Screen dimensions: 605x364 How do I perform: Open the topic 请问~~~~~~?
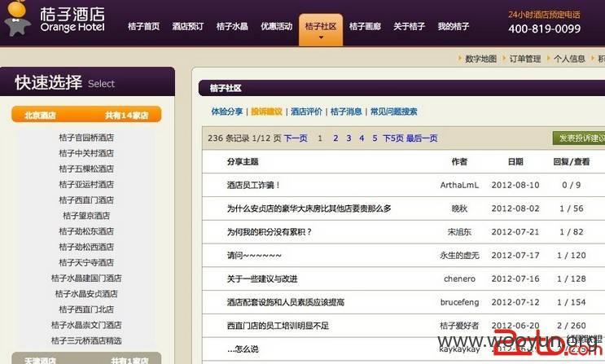point(254,255)
